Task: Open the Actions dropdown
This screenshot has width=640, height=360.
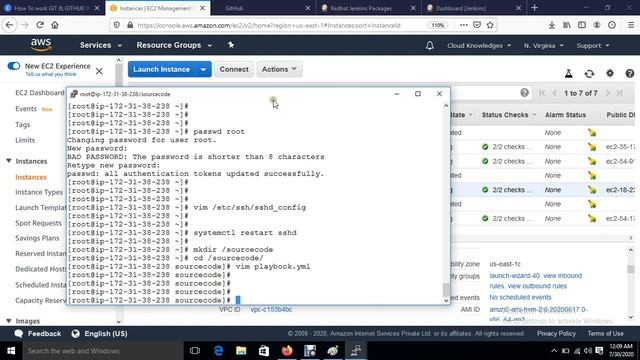Action: point(279,69)
